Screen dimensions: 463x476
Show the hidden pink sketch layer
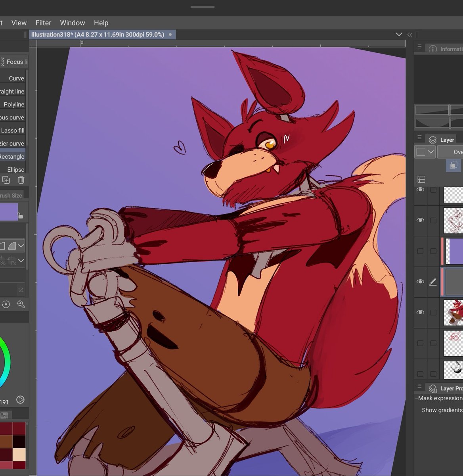click(420, 343)
